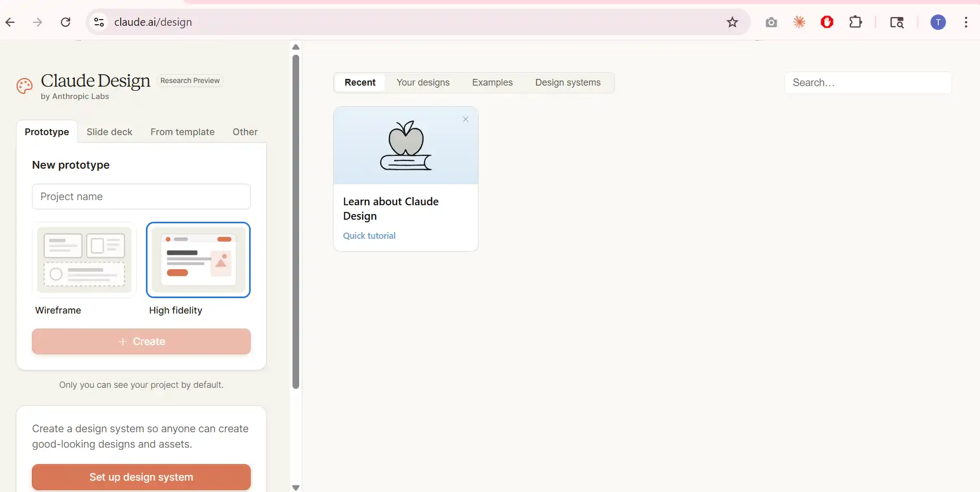The width and height of the screenshot is (980, 492).
Task: View the Examples tab
Action: click(x=493, y=83)
